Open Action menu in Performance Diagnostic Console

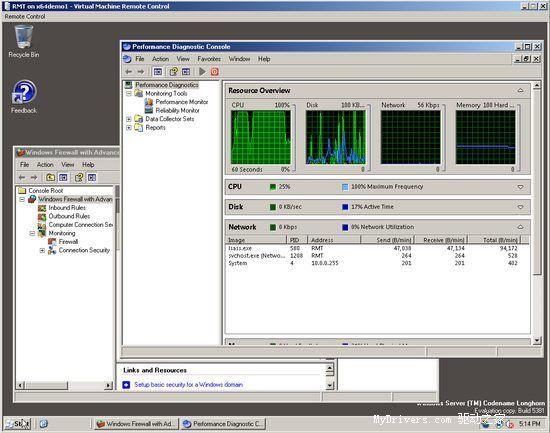[x=160, y=59]
